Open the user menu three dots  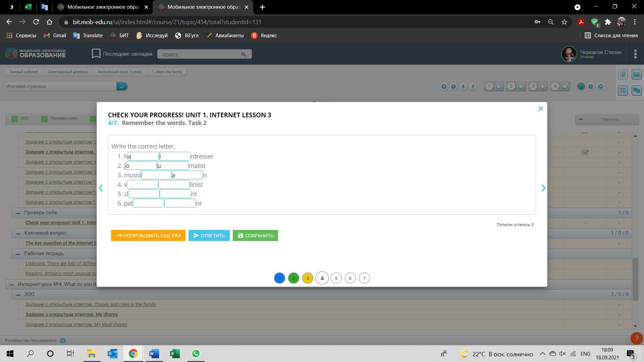pos(635,54)
